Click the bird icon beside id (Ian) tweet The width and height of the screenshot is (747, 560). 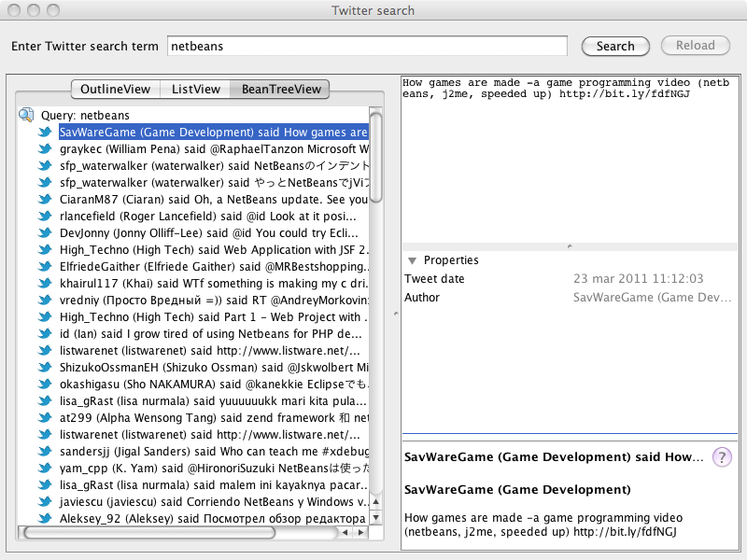(45, 334)
